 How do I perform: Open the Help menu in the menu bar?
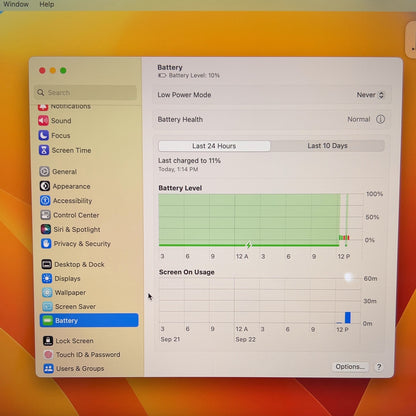pyautogui.click(x=47, y=4)
